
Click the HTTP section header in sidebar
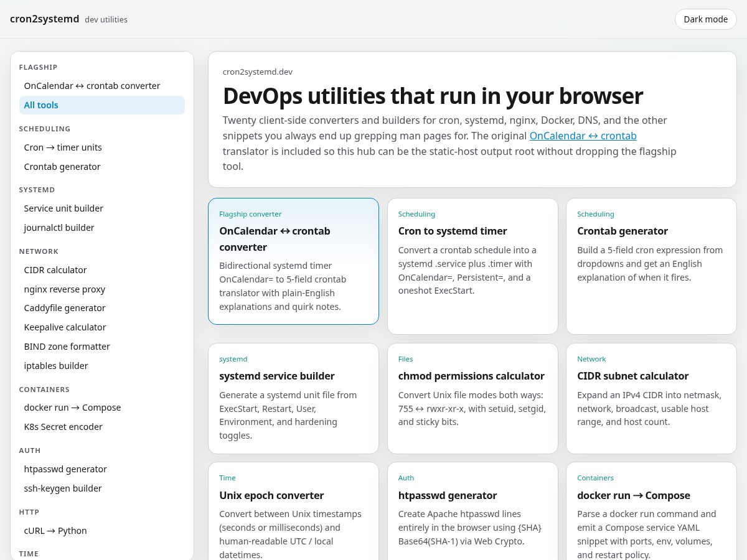click(29, 512)
